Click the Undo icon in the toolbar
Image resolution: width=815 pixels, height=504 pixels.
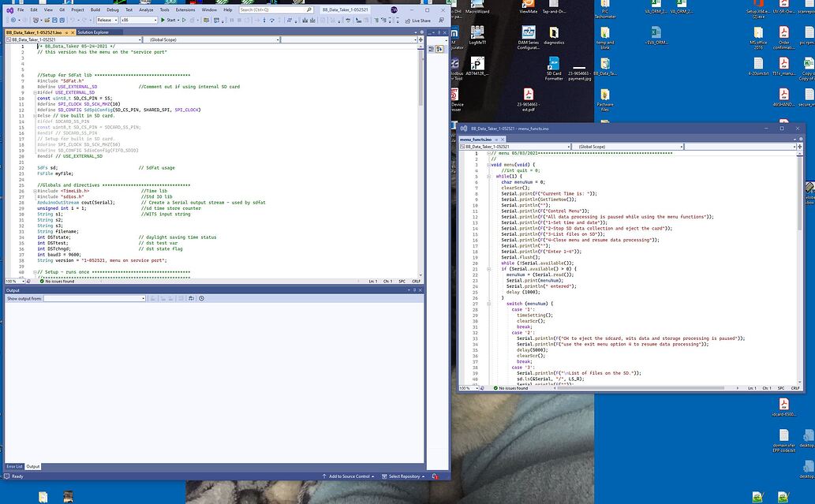tap(71, 20)
